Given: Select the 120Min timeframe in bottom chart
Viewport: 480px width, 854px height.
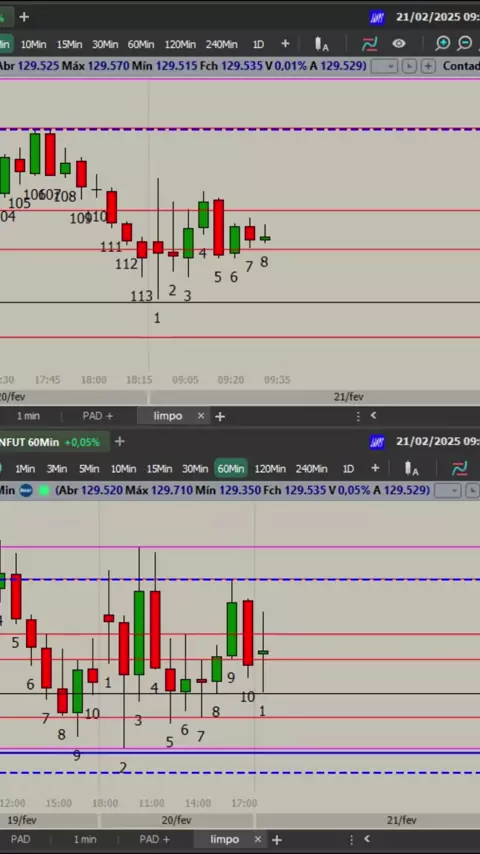Looking at the screenshot, I should (x=270, y=468).
